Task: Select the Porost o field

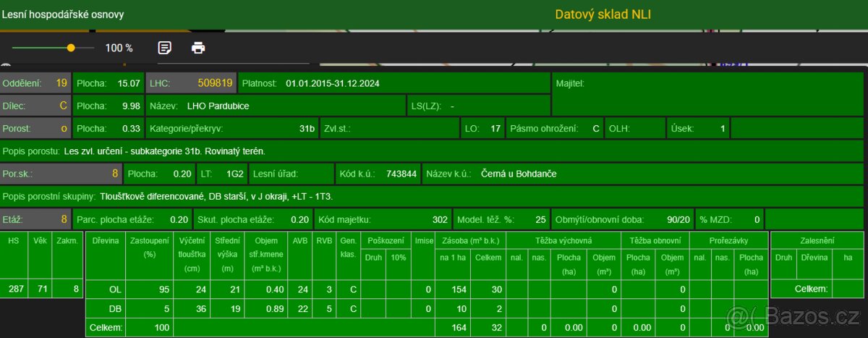Action: 35,129
